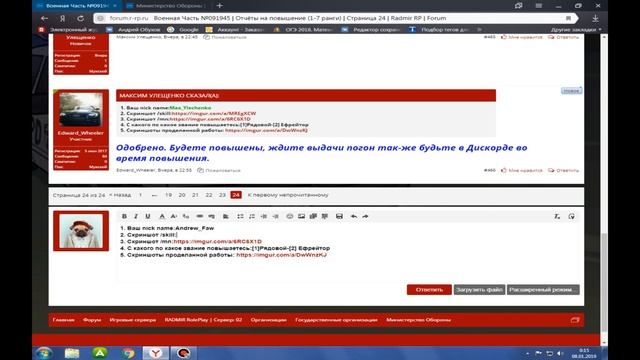Insert a link using the editor link icon
The height and width of the screenshot is (360, 640).
click(200, 216)
